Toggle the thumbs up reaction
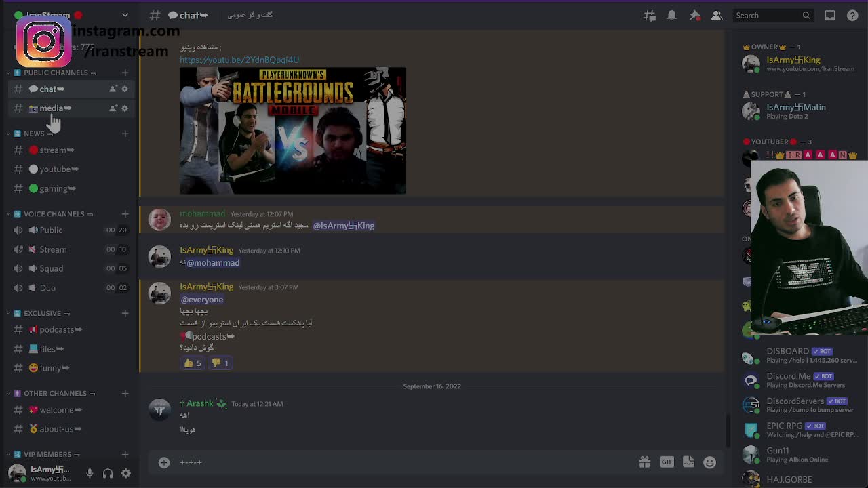 [x=192, y=363]
